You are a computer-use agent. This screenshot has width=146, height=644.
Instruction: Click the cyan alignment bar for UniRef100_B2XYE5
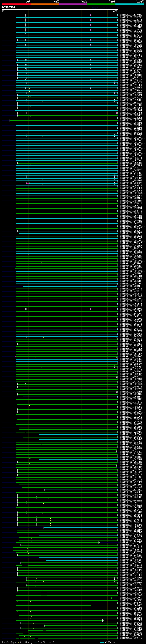[81, 490]
